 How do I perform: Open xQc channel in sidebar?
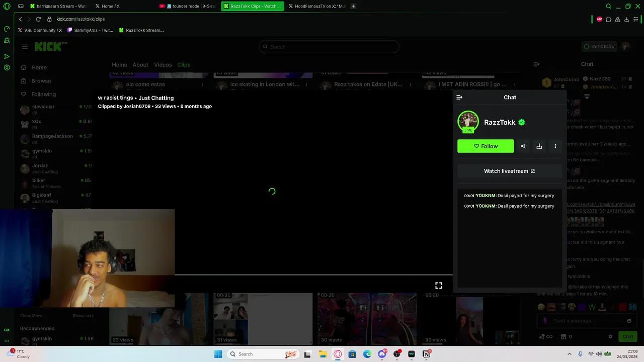point(55,123)
